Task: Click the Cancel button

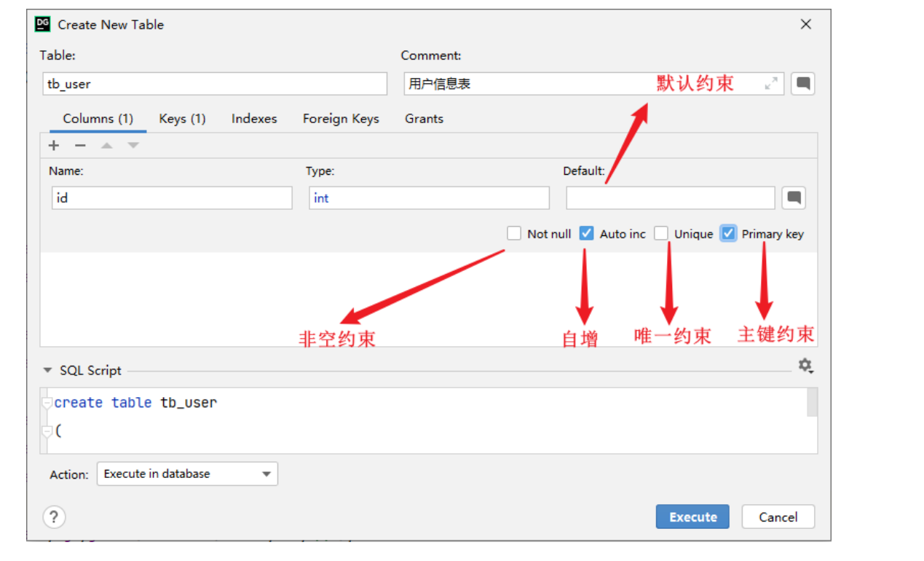Action: point(778,517)
